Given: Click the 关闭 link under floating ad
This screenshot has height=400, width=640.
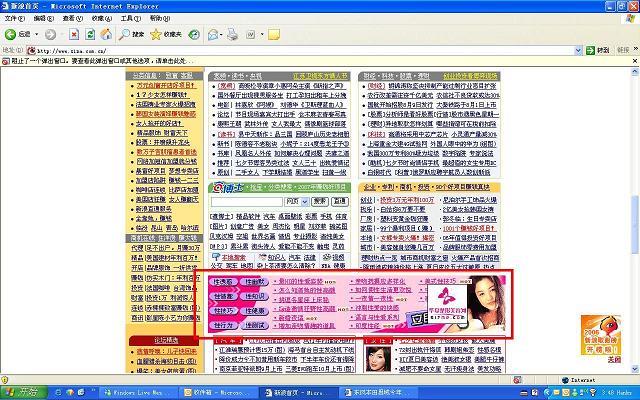Looking at the screenshot, I should click(614, 360).
